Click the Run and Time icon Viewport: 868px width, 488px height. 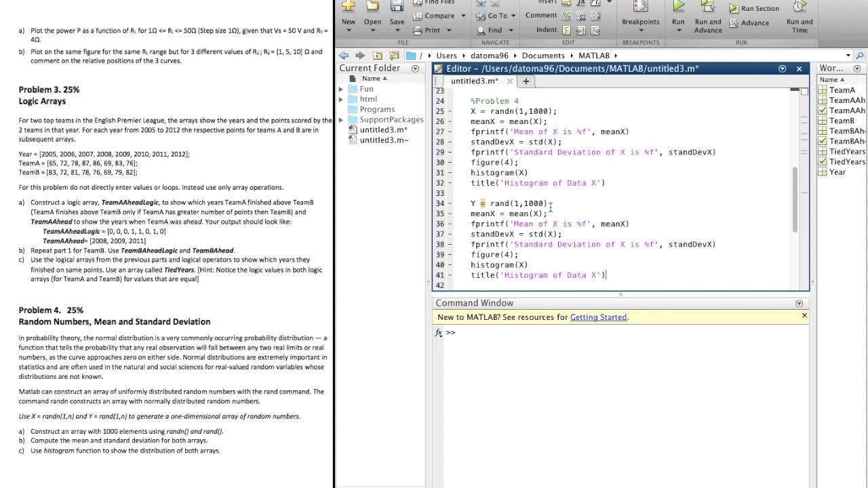(800, 6)
